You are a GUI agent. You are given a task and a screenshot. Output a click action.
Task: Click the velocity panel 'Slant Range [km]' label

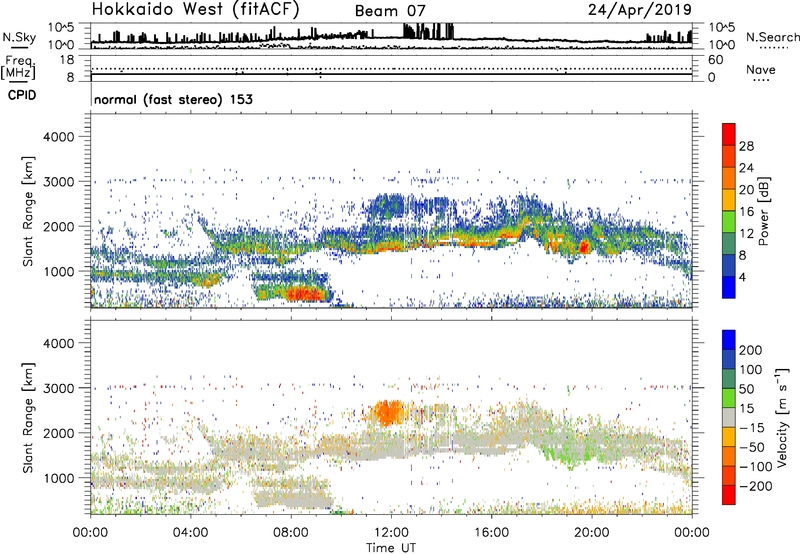tap(28, 418)
